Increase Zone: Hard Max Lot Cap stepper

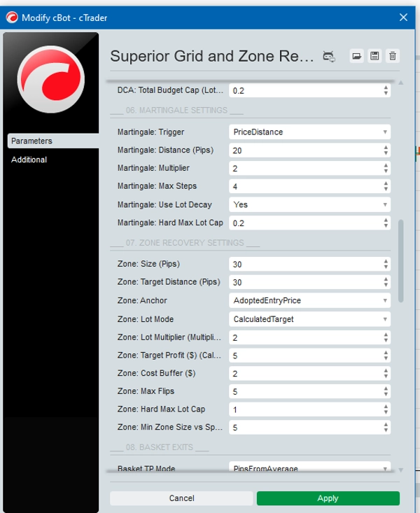[386, 407]
